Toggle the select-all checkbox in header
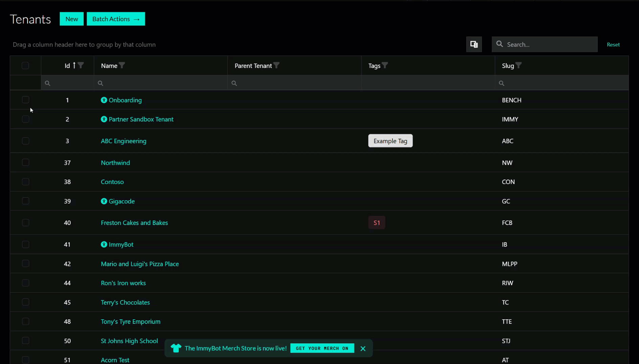The image size is (639, 364). (x=25, y=66)
